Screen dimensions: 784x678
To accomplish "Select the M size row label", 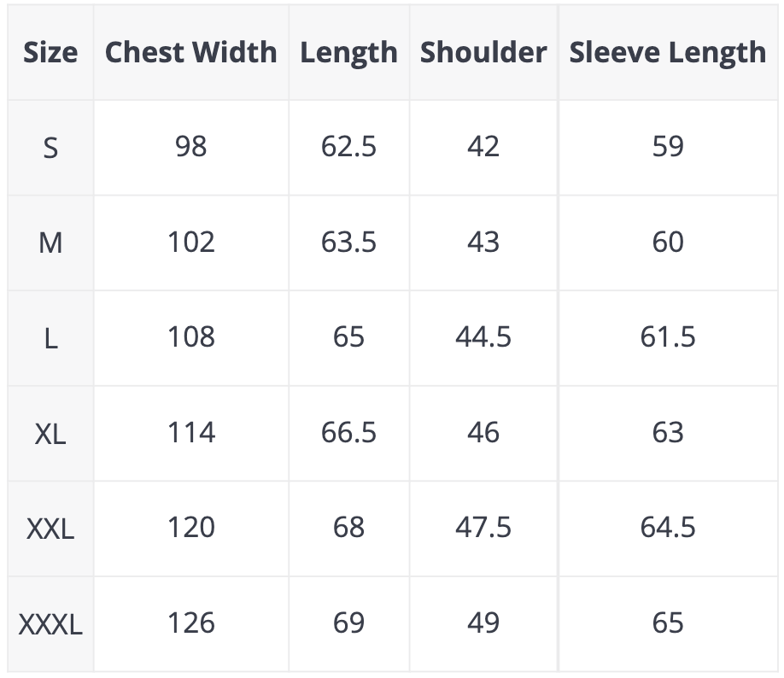I will pos(50,243).
